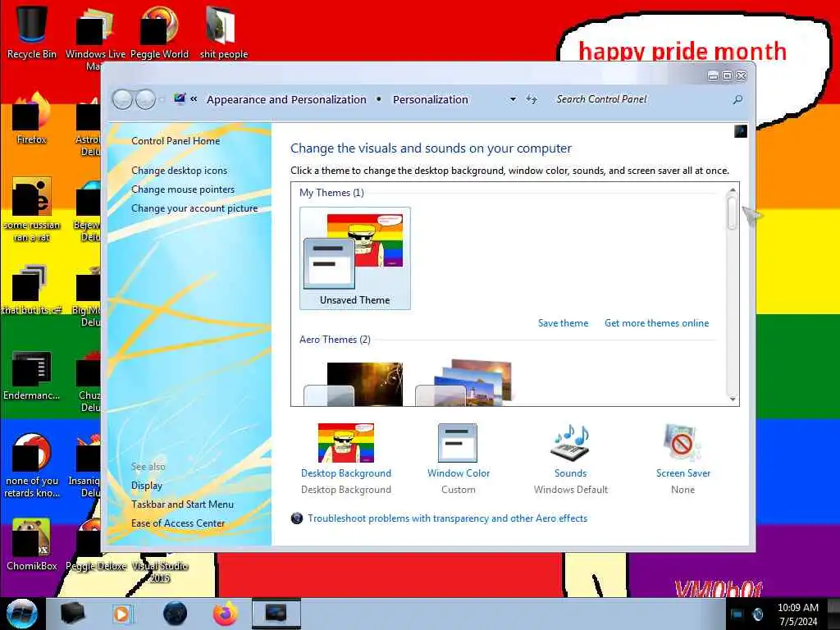Open Troubleshoot problems with transparency link
840x630 pixels.
[447, 518]
